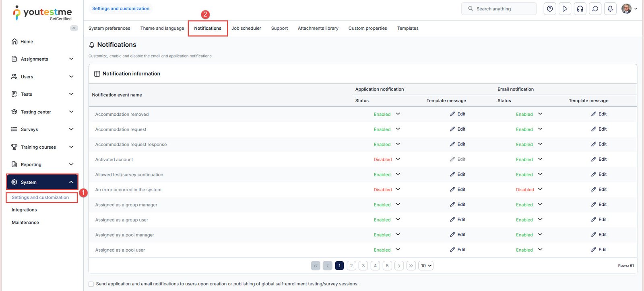Click the youtestme GetCertified logo
This screenshot has width=644, height=291.
[42, 13]
